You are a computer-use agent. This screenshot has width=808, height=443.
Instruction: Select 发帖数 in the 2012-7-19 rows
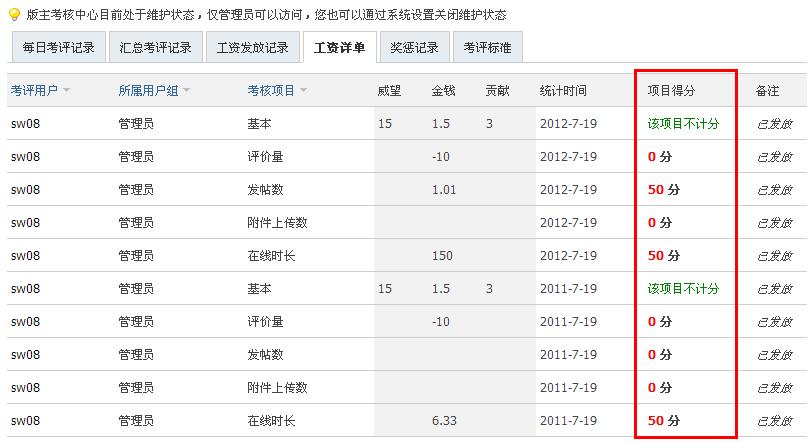(265, 190)
